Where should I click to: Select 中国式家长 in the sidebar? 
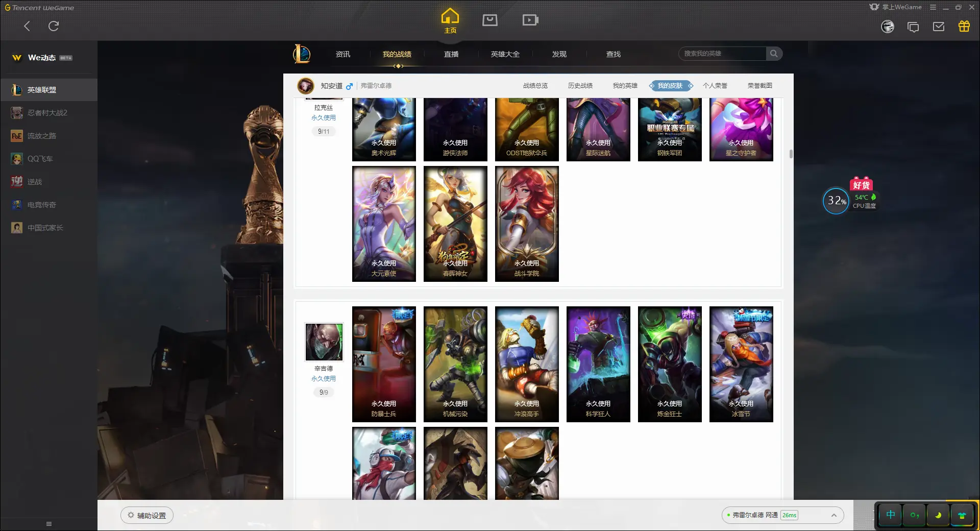(48, 228)
